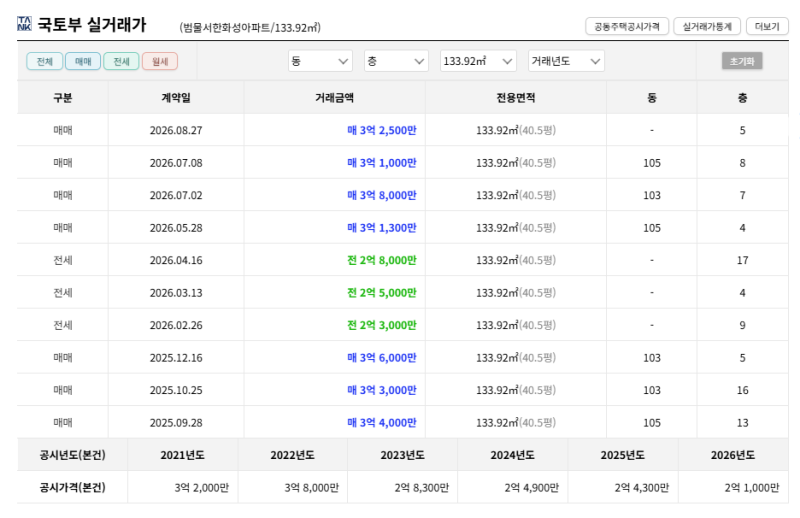Viewport: 800px width, 518px height.
Task: Click the TANK logo icon
Action: (x=24, y=23)
